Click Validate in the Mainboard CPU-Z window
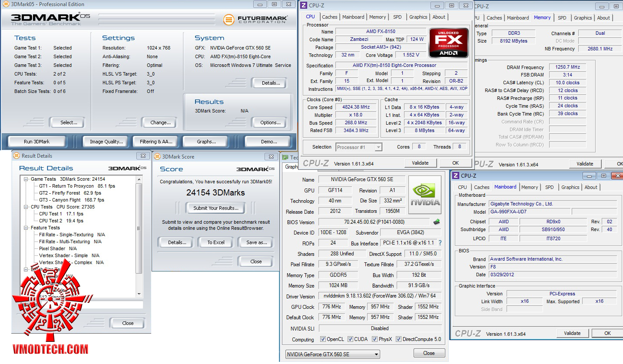 coord(572,333)
